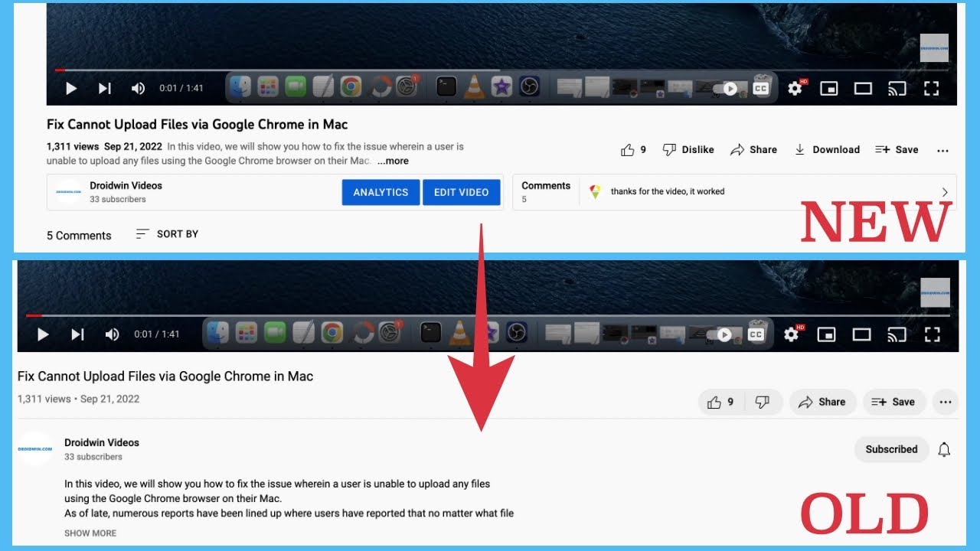Open settings gear in OLD layout player
980x551 pixels.
click(792, 334)
